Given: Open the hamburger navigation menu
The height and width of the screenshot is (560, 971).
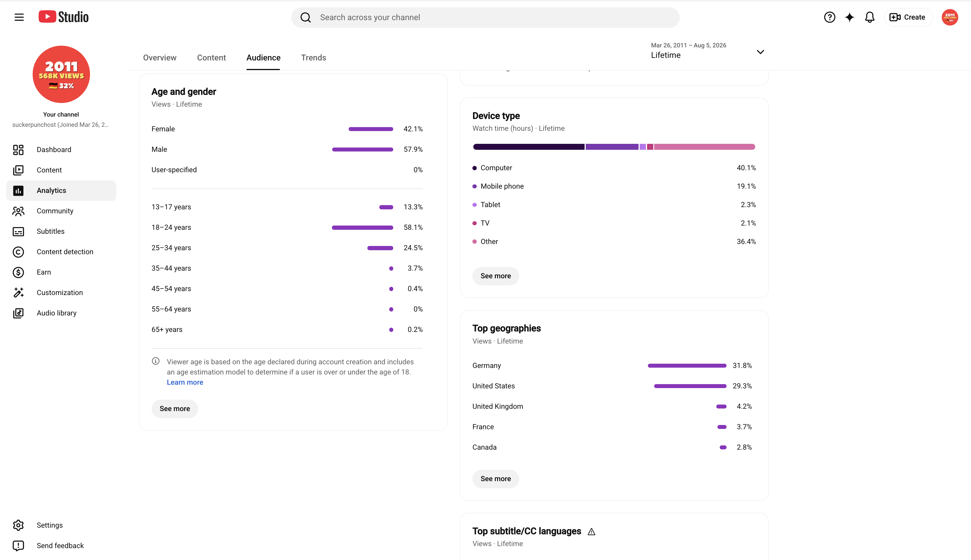Looking at the screenshot, I should (x=19, y=17).
